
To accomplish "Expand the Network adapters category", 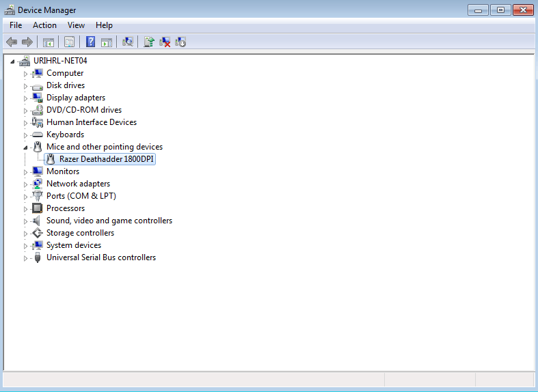I will click(26, 184).
